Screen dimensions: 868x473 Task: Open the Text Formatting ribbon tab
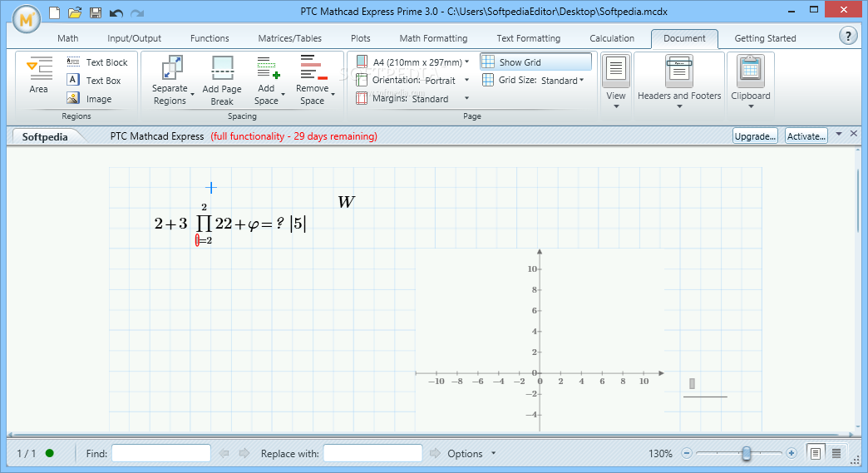point(528,38)
